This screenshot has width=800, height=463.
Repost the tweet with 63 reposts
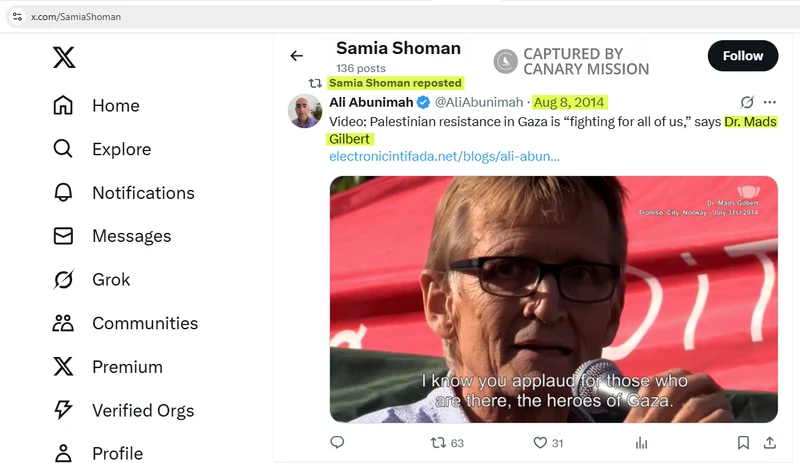pos(439,442)
